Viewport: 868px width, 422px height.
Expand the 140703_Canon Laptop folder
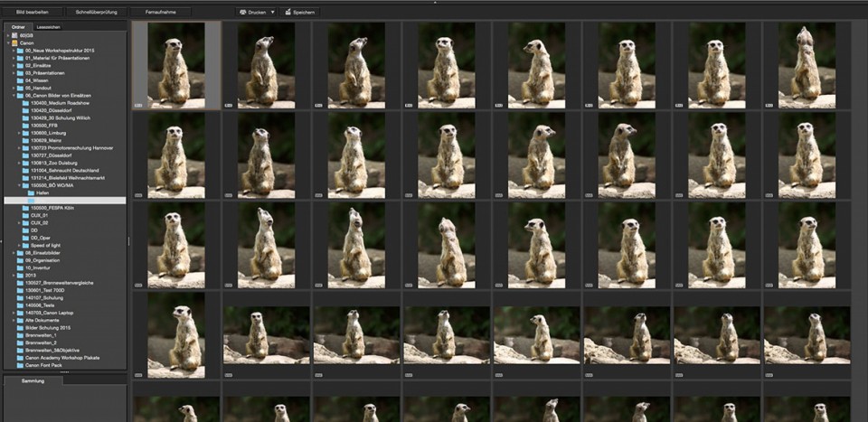(14, 313)
